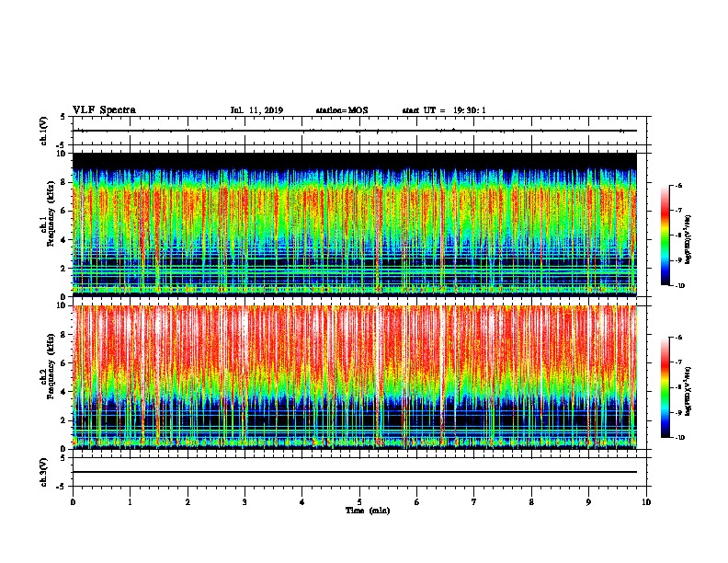The image size is (728, 563).
Task: Click the "-6" label on ch.1 colorbar
Action: coord(678,185)
